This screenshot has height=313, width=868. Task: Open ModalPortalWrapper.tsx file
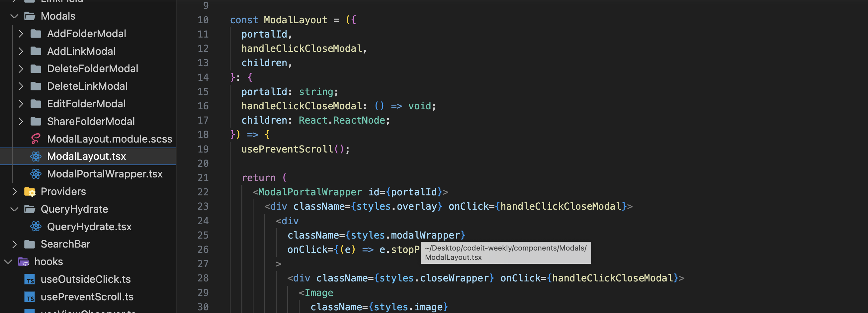(105, 174)
